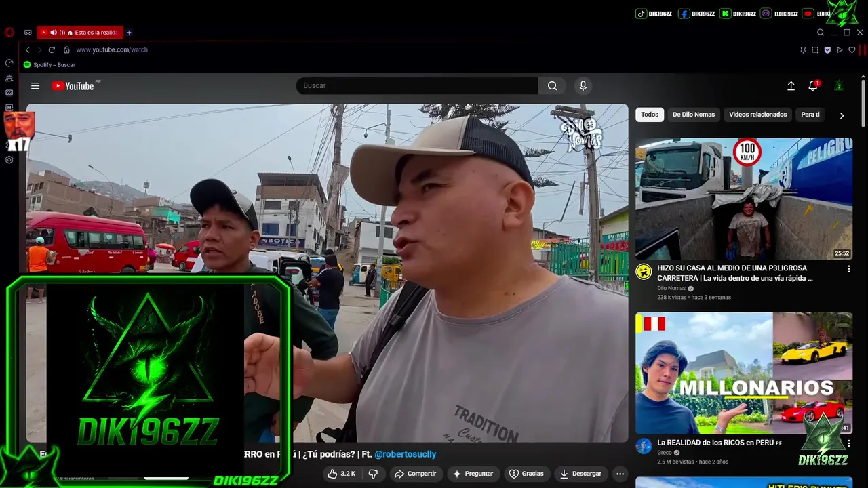Open HIZO SU CASA truck thumbnail

point(744,199)
